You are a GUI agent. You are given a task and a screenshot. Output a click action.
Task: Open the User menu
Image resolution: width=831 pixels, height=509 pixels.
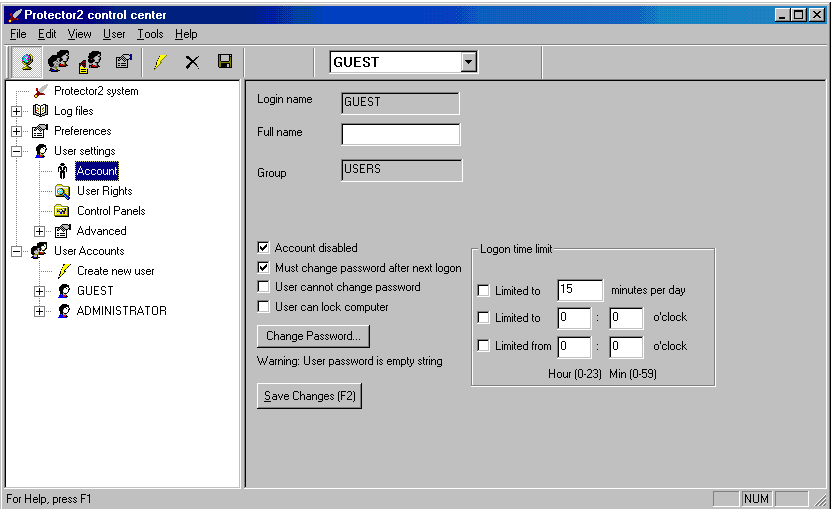[114, 34]
